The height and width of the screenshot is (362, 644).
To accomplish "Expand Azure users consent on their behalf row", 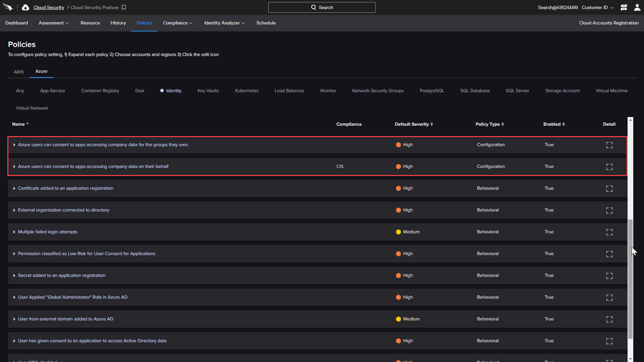I will coord(14,166).
